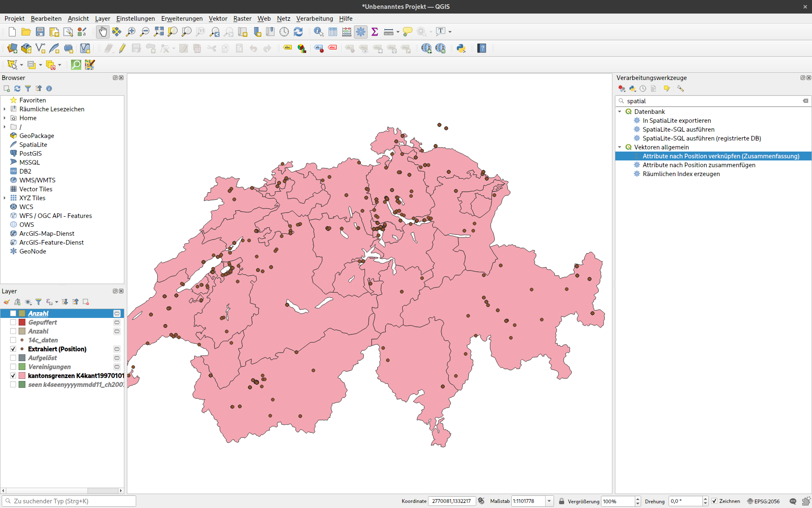Click the Identify Features tool icon
This screenshot has width=812, height=508.
tap(318, 32)
